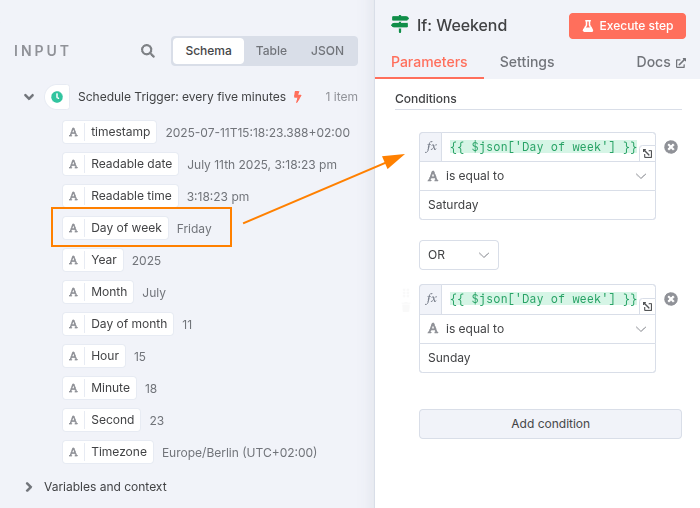
Task: Click the Schedule Trigger clock icon
Action: point(57,97)
